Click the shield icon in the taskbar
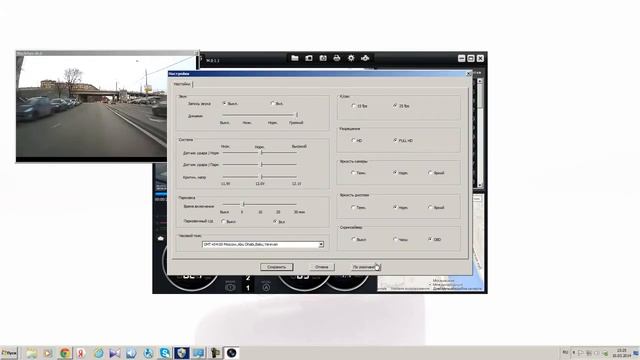 (x=182, y=353)
